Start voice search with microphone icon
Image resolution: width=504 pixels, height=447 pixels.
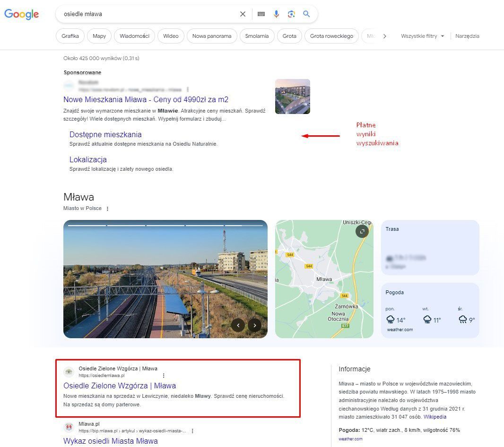[x=276, y=14]
